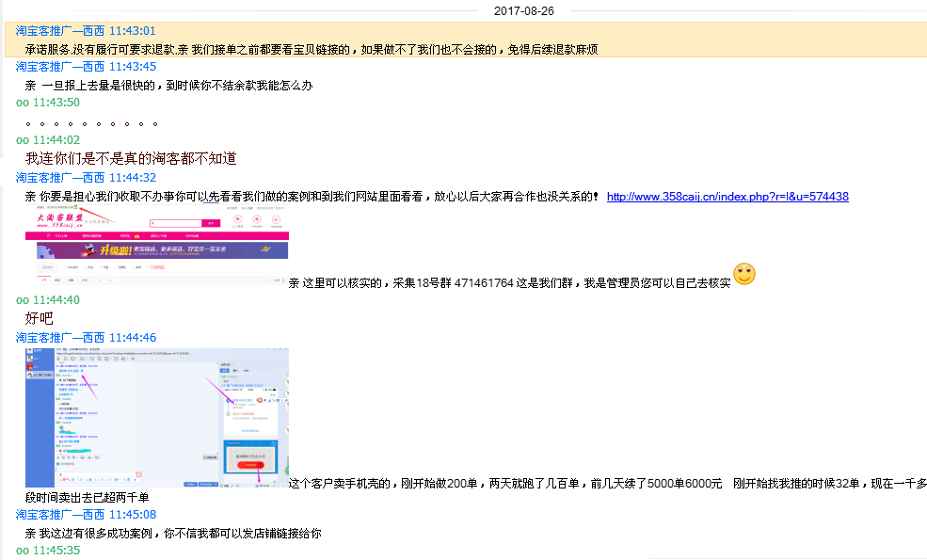Open the 358caij.cn index.php hyperlink

(727, 197)
